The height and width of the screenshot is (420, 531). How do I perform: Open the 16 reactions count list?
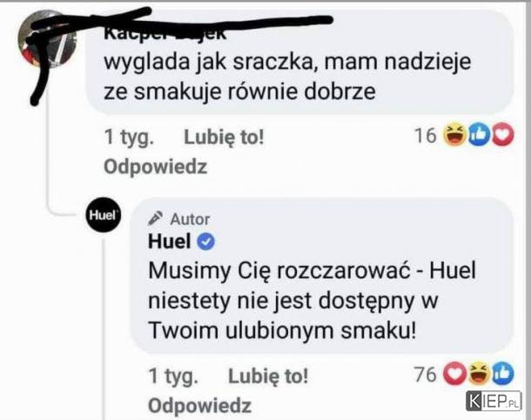(x=426, y=136)
